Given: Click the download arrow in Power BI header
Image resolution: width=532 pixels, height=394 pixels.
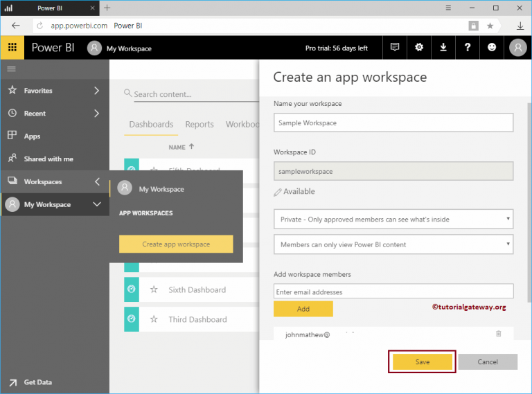Looking at the screenshot, I should point(443,48).
